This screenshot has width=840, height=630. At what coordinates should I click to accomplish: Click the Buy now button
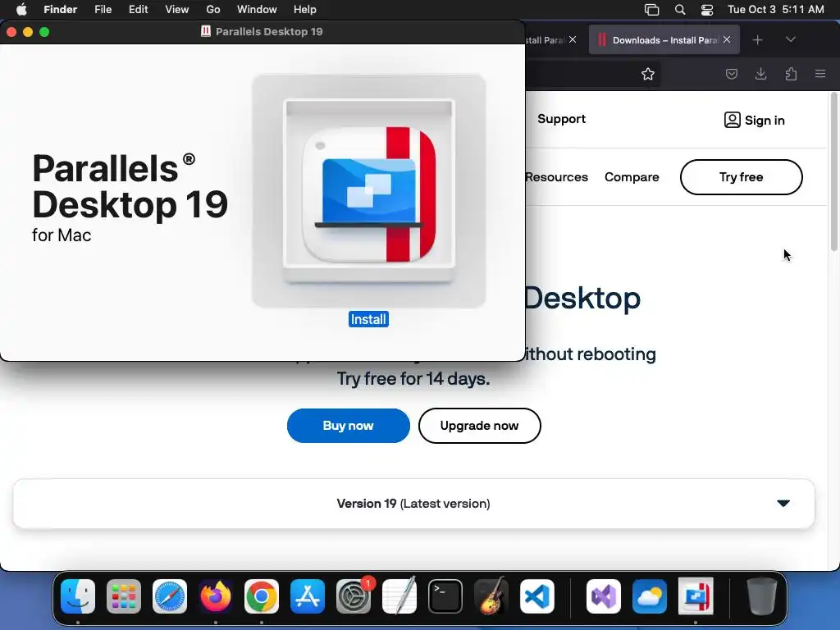tap(348, 426)
